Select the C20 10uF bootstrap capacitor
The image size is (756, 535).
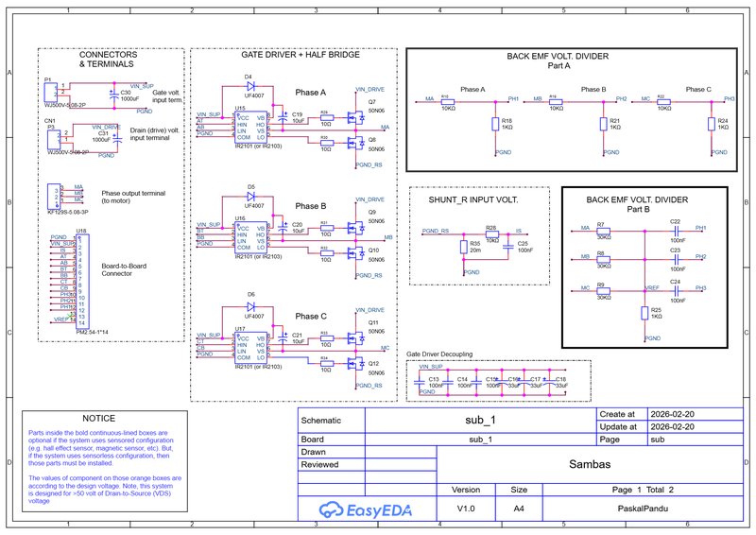tap(283, 228)
